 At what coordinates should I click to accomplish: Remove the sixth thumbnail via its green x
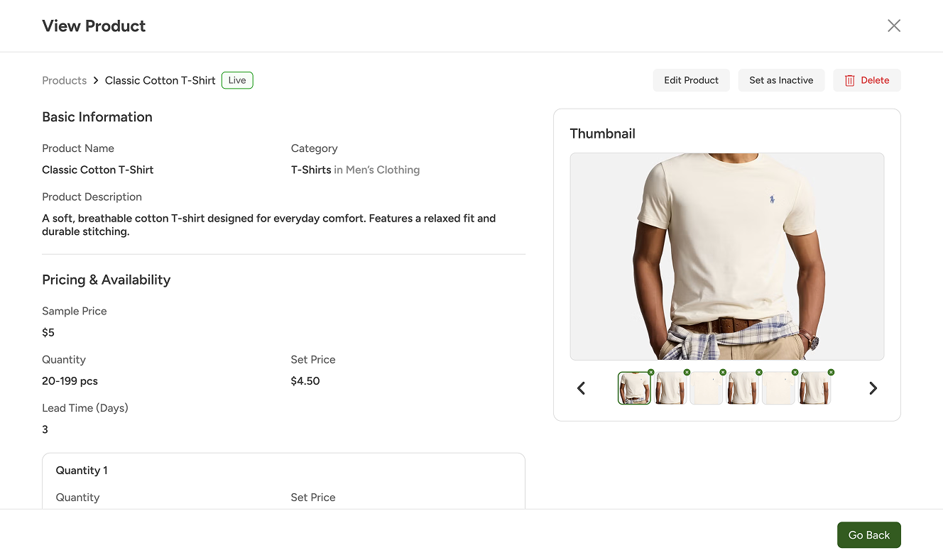[x=831, y=372]
